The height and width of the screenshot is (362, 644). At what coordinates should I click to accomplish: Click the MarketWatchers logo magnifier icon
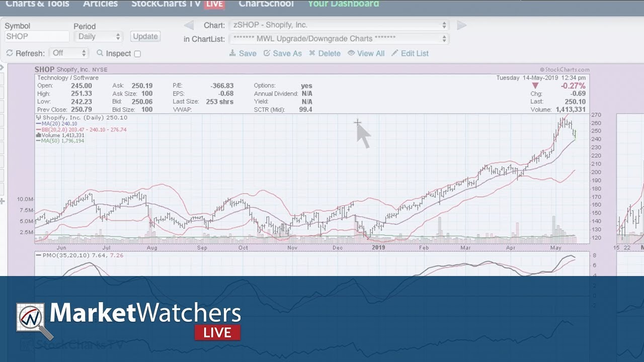coord(33,321)
